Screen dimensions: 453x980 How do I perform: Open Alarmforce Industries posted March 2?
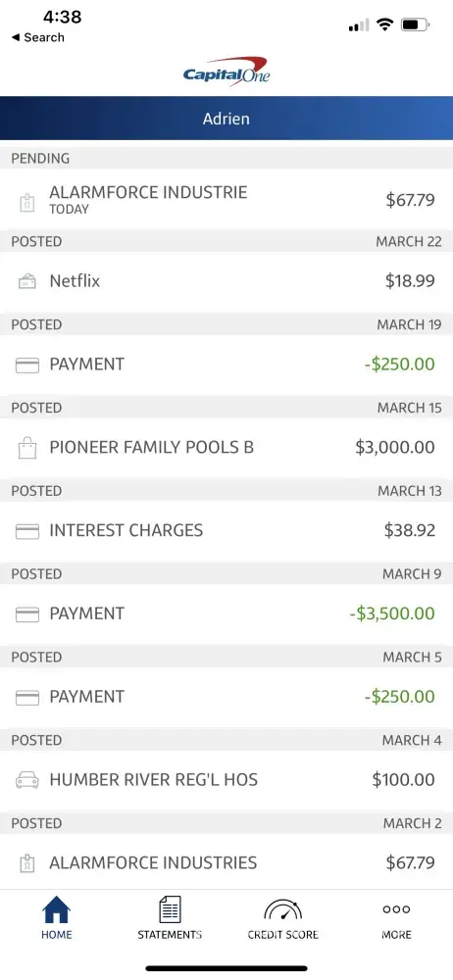point(226,863)
